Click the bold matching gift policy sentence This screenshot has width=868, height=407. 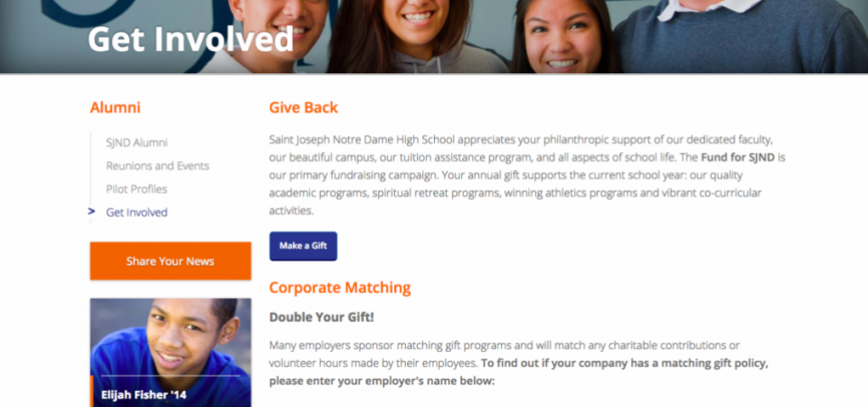click(x=519, y=373)
